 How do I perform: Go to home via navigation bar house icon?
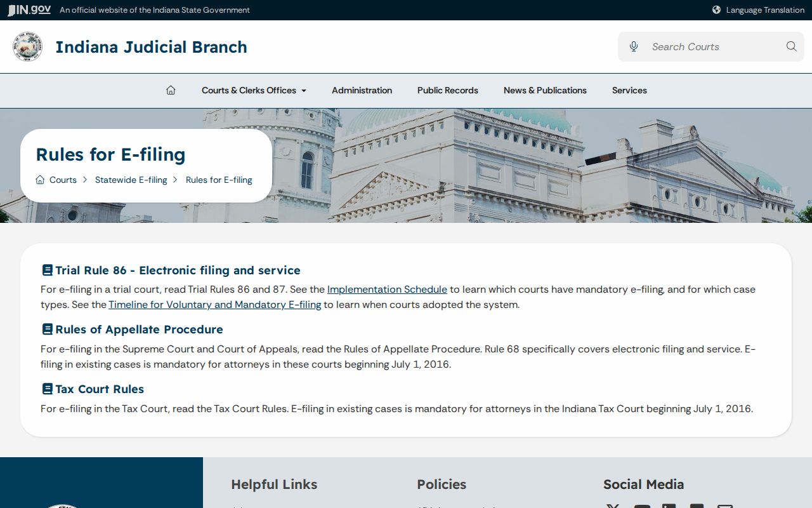pos(171,90)
